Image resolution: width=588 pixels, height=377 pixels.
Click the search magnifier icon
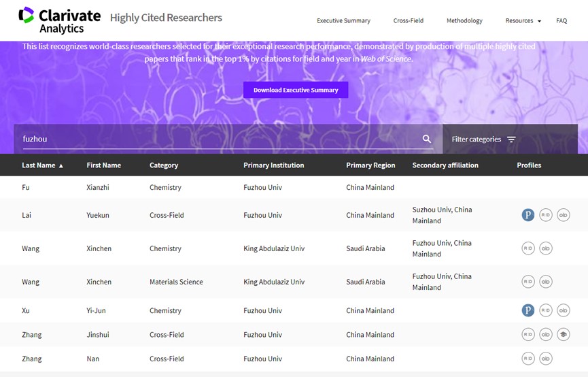[x=427, y=139]
